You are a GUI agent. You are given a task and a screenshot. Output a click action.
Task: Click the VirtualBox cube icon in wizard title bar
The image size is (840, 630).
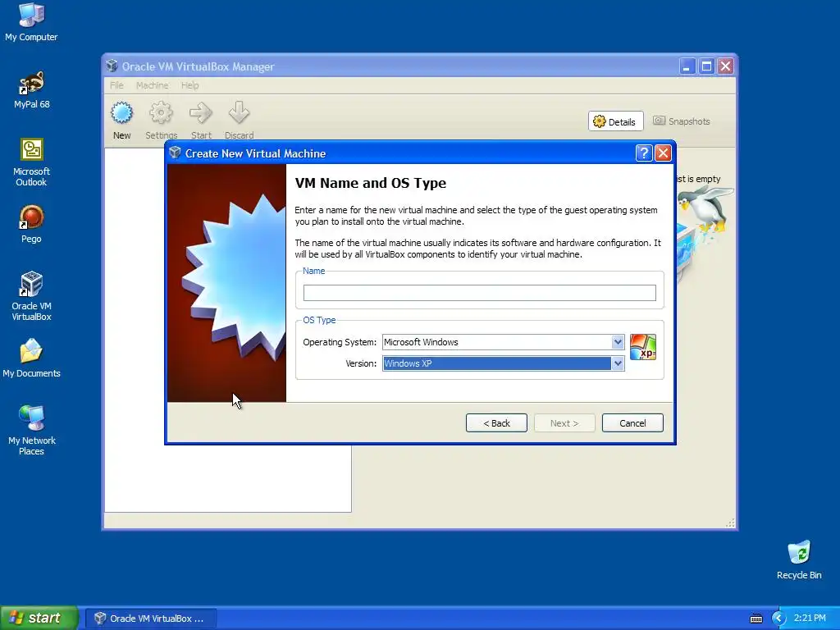pyautogui.click(x=176, y=153)
